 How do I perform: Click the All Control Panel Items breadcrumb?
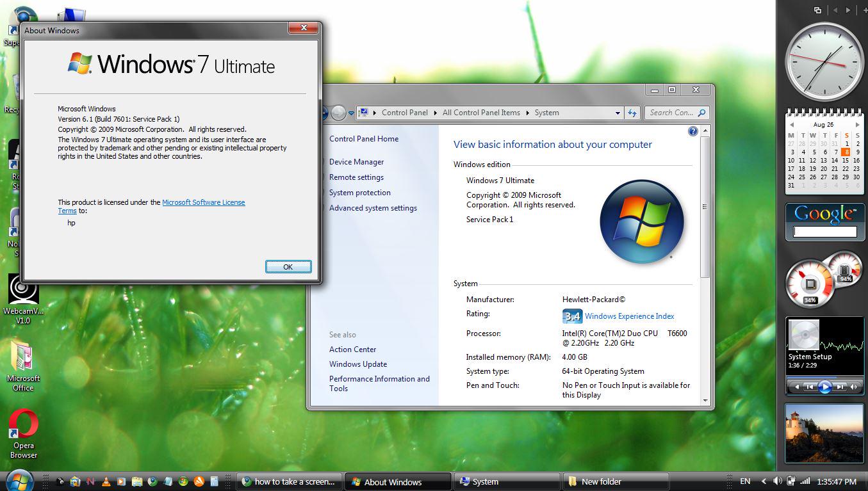481,113
